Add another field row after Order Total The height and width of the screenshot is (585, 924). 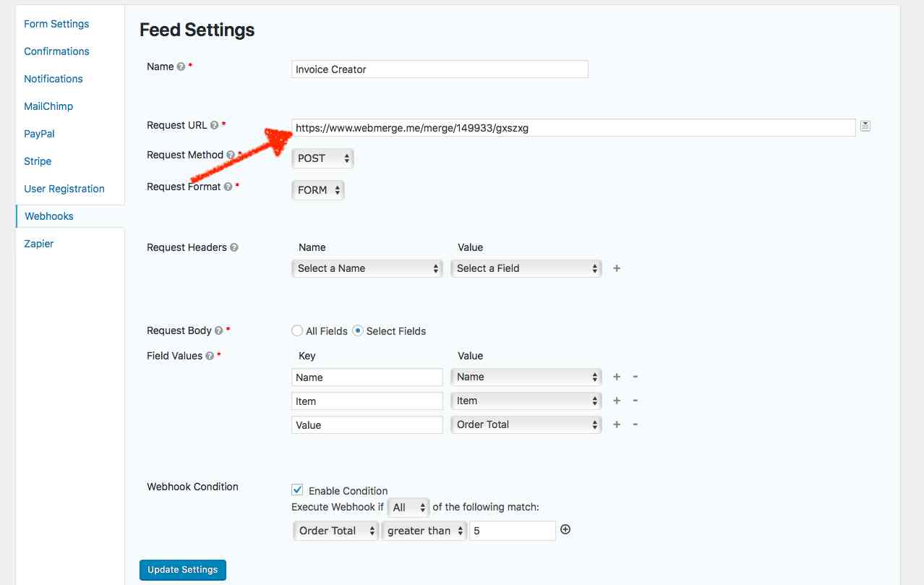[x=615, y=424]
